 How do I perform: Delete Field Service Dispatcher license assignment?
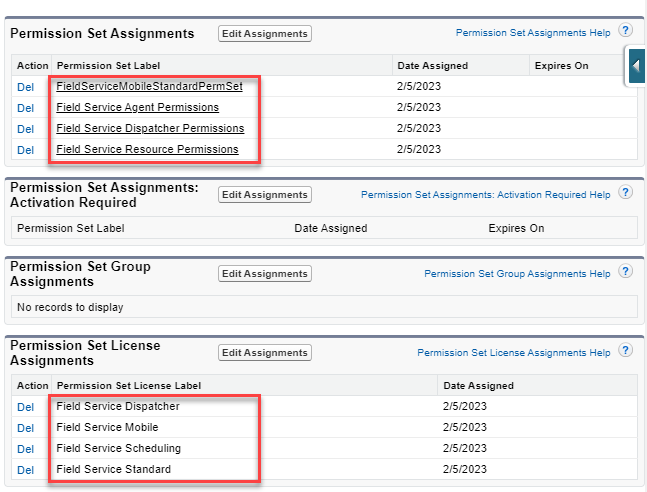point(26,407)
